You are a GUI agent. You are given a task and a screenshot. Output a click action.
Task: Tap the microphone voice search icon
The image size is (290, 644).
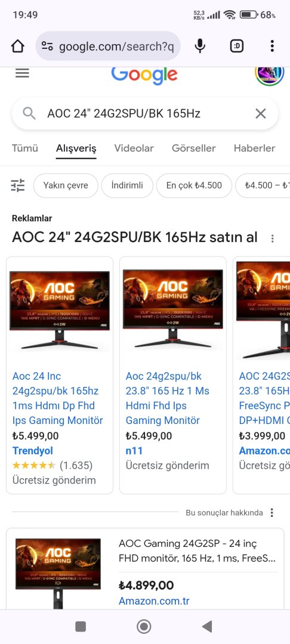pyautogui.click(x=200, y=46)
